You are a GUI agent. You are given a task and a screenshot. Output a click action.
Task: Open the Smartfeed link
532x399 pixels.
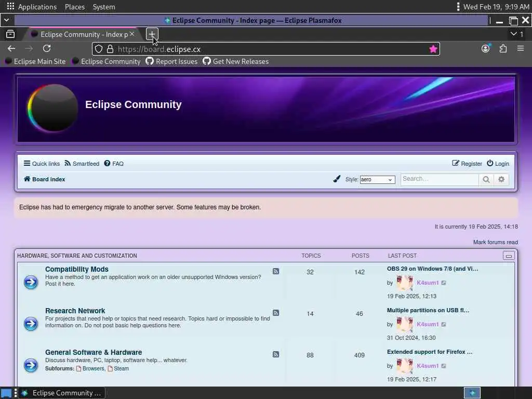click(82, 164)
